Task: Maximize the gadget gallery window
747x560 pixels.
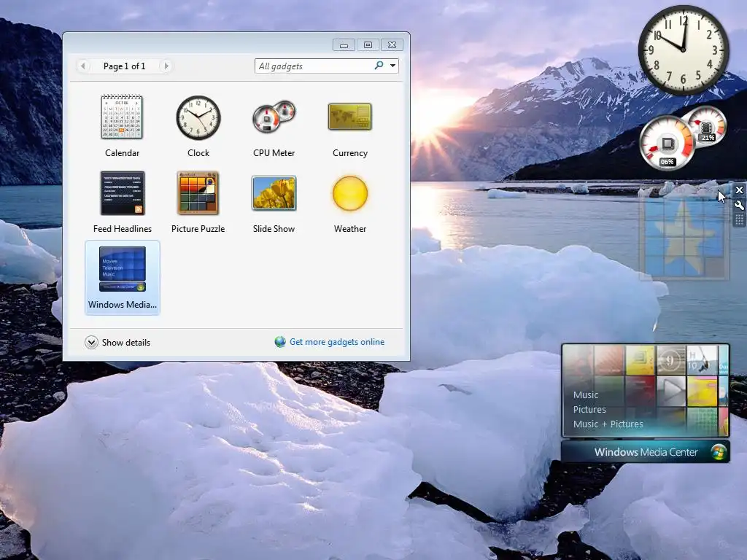Action: [368, 44]
